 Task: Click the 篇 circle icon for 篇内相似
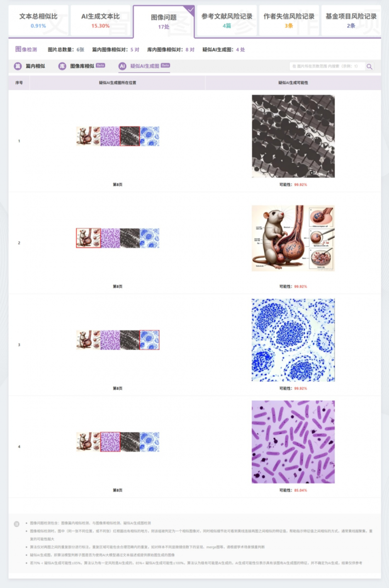pos(18,66)
